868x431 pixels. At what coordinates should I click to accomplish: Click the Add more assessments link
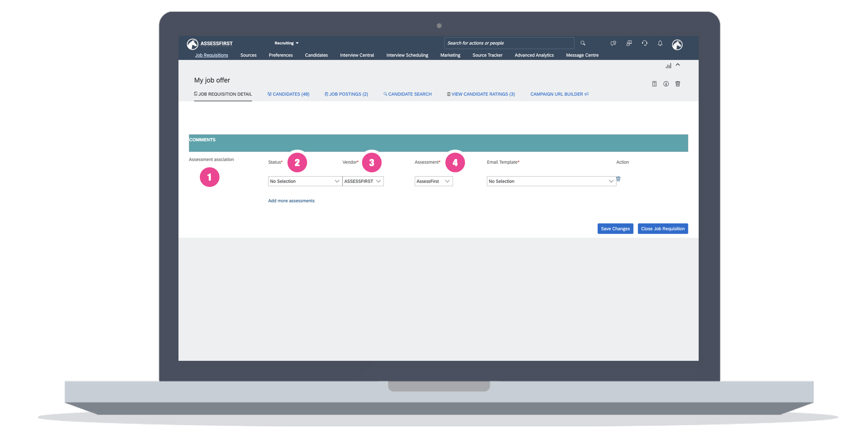click(291, 201)
